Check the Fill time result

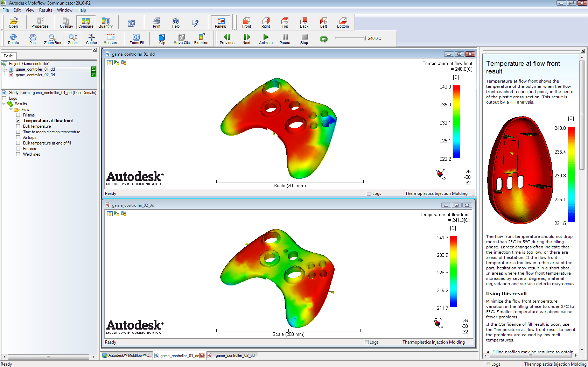click(x=18, y=115)
